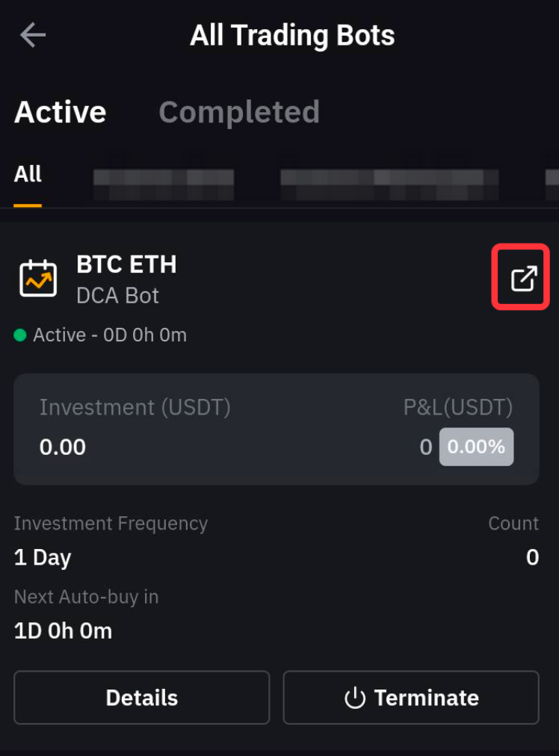Click the 0.00 investment amount

pos(63,447)
